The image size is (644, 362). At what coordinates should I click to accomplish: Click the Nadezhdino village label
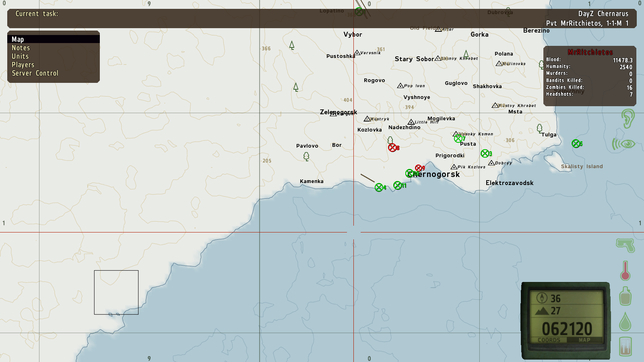coord(405,127)
